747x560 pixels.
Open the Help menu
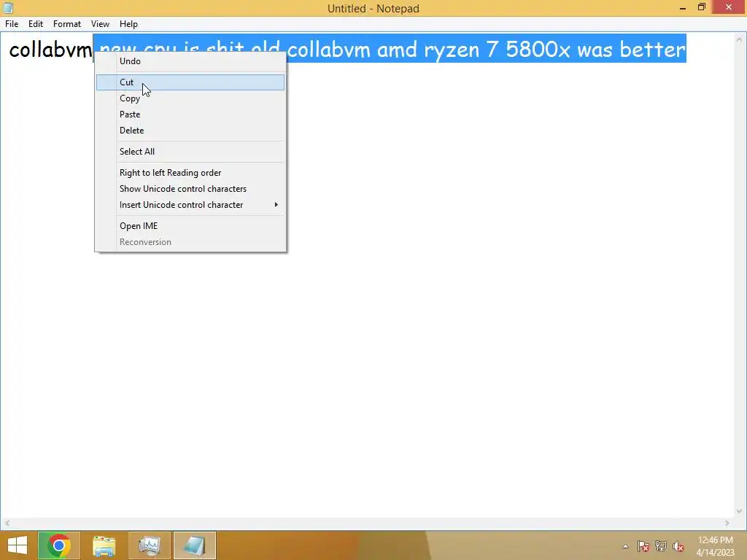coord(128,24)
